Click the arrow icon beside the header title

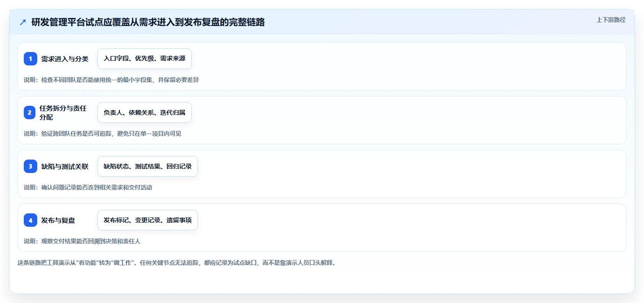(x=23, y=22)
